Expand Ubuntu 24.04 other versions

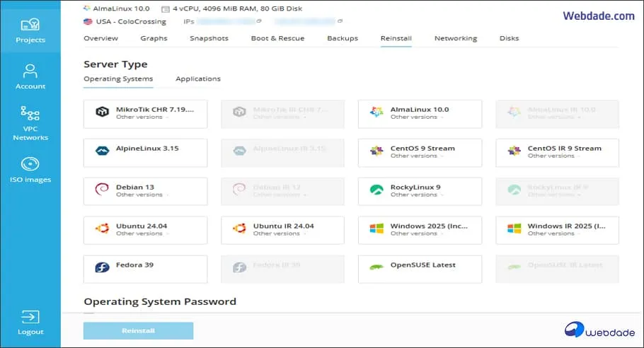(x=142, y=233)
